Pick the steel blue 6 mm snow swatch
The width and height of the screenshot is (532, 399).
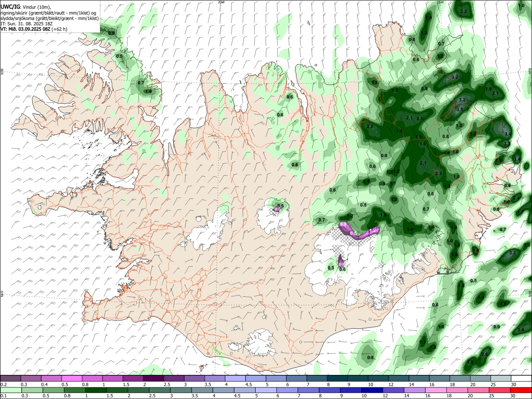pos(296,379)
